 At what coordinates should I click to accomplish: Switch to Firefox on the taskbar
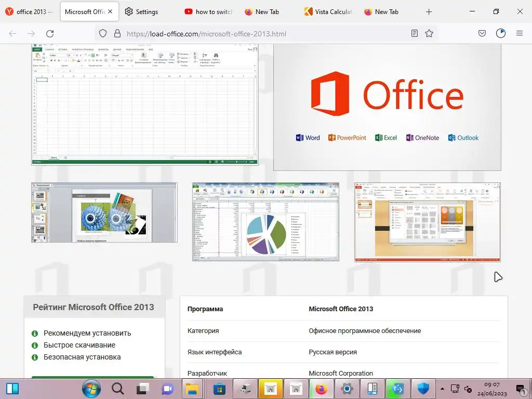(321, 389)
